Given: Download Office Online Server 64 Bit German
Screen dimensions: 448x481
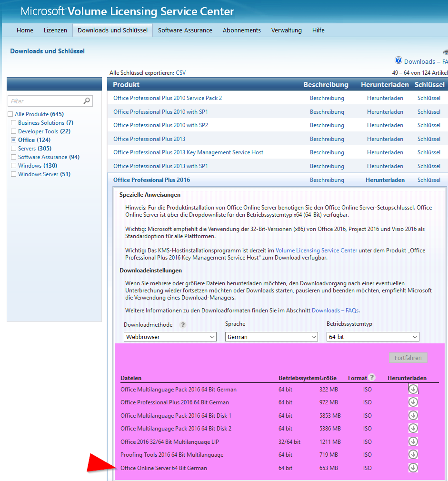Looking at the screenshot, I should pos(413,468).
